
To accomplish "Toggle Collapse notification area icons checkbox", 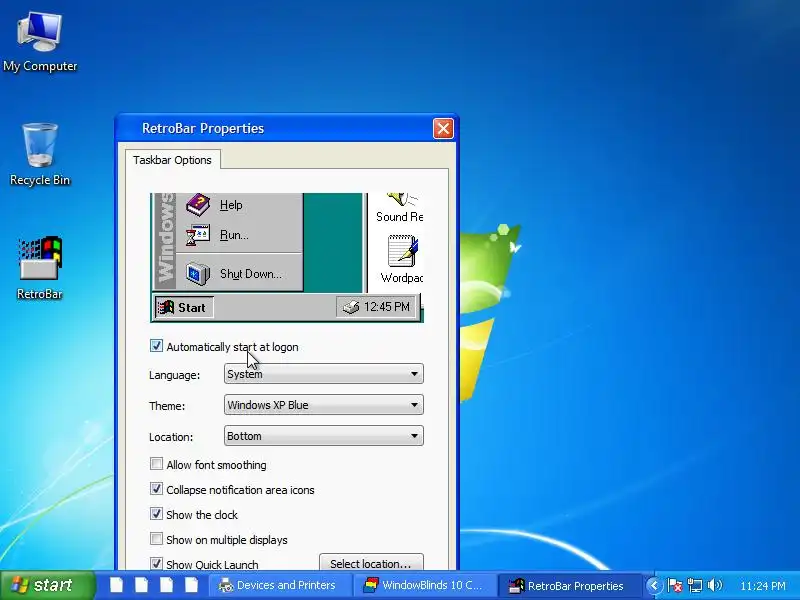I will click(x=156, y=489).
